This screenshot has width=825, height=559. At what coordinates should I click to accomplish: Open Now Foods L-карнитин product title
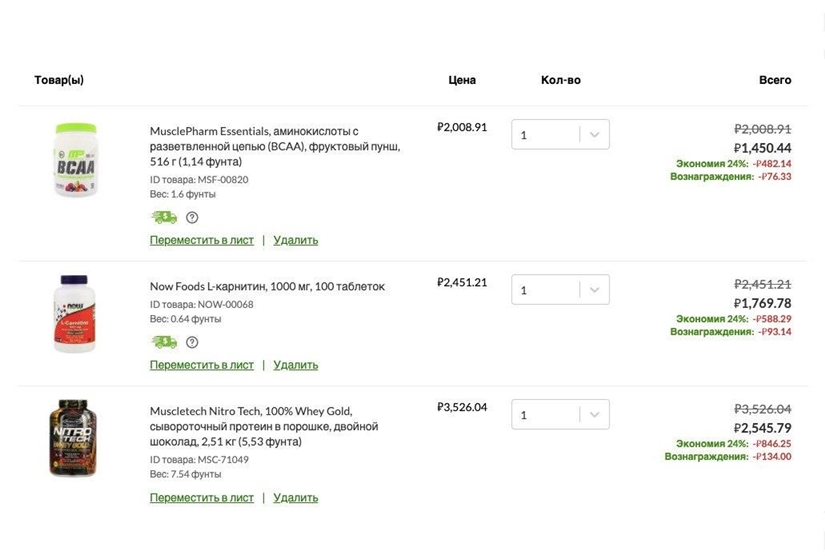267,286
